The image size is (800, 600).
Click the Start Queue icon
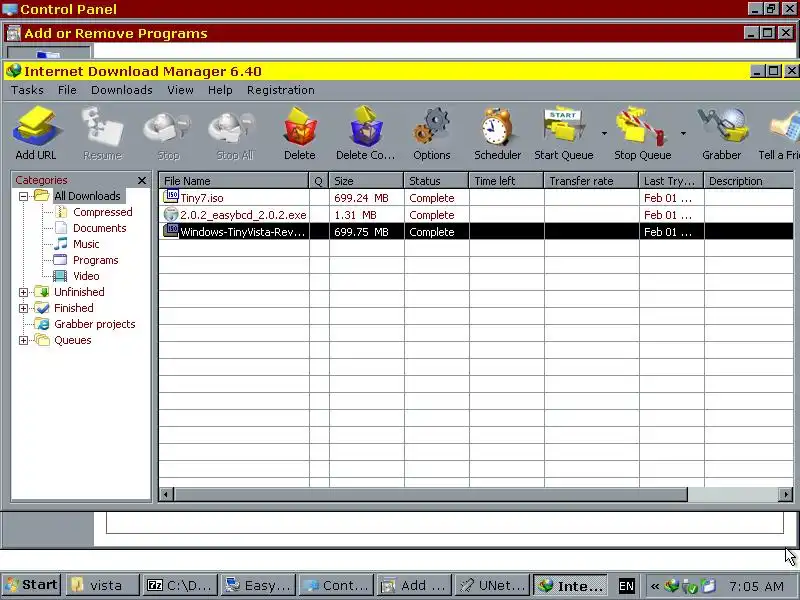click(x=564, y=133)
